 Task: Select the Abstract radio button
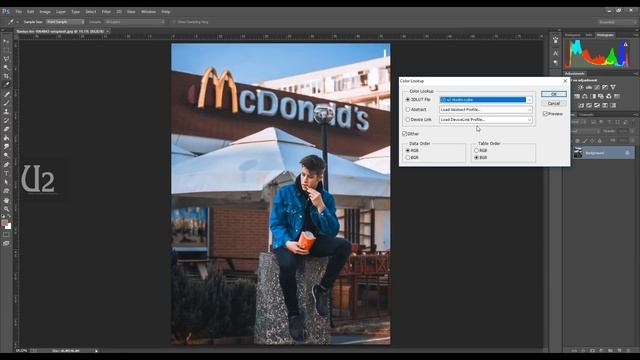coord(407,109)
